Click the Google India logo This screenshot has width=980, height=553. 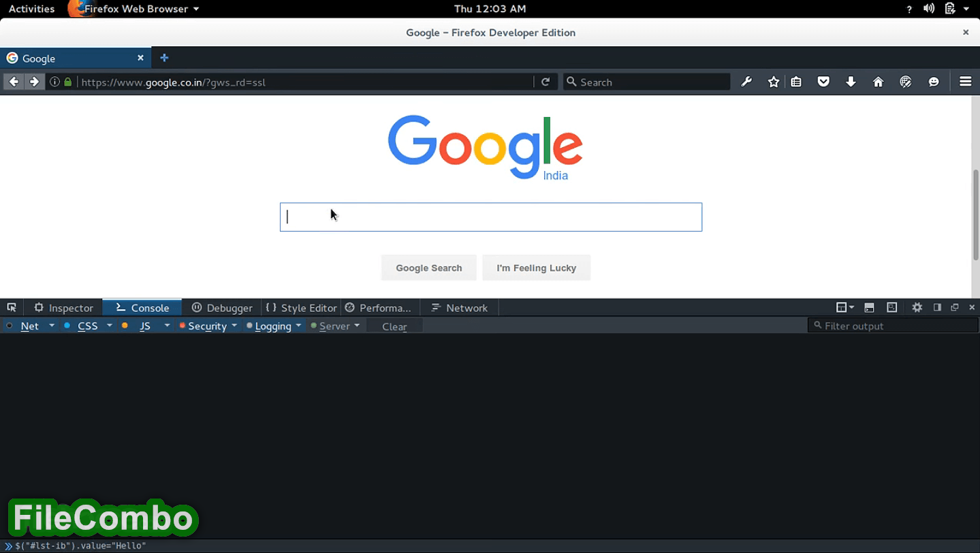pyautogui.click(x=485, y=148)
